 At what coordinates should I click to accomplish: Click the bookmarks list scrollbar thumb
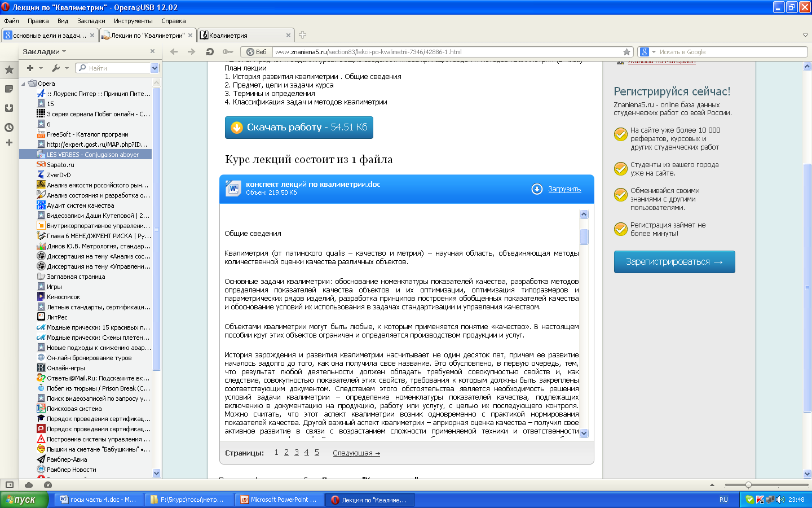pos(157,229)
